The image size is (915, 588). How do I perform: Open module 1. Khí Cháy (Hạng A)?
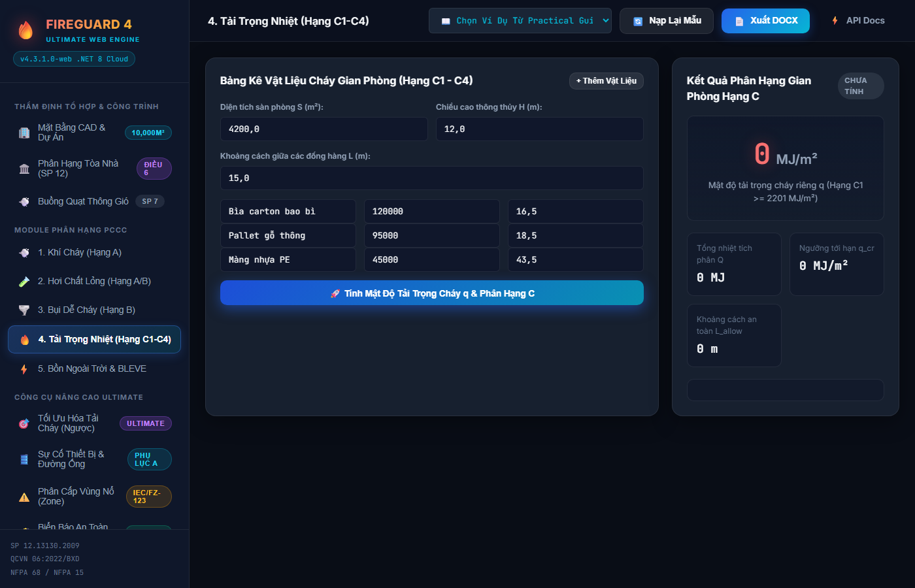click(x=94, y=252)
